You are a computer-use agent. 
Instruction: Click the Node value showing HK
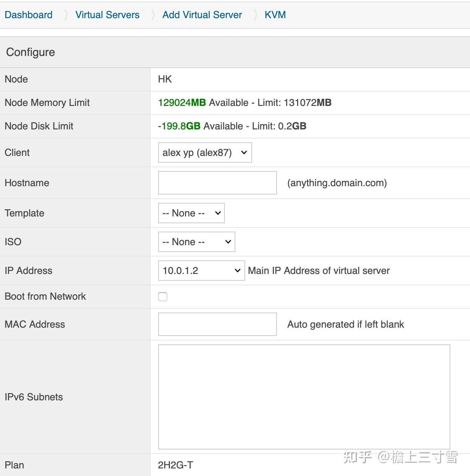(x=165, y=79)
